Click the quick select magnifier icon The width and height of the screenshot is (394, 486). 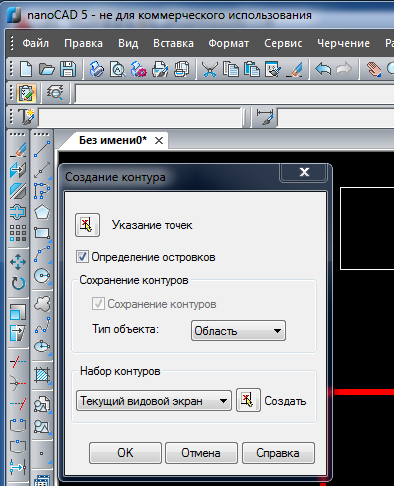(x=55, y=93)
